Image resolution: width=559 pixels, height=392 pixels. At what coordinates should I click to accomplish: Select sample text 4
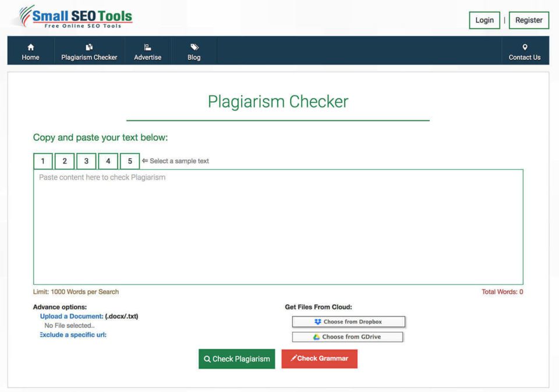[x=108, y=161]
